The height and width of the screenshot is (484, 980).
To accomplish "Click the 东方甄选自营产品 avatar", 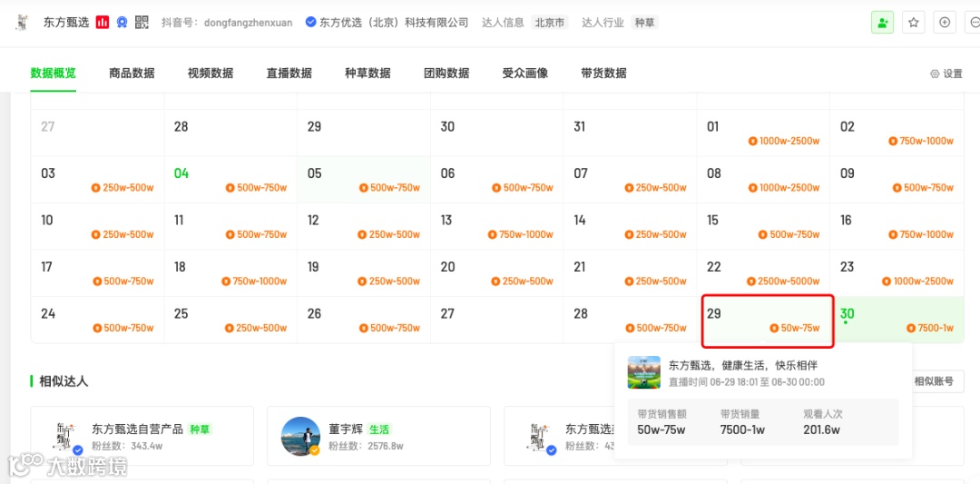I will (x=64, y=437).
